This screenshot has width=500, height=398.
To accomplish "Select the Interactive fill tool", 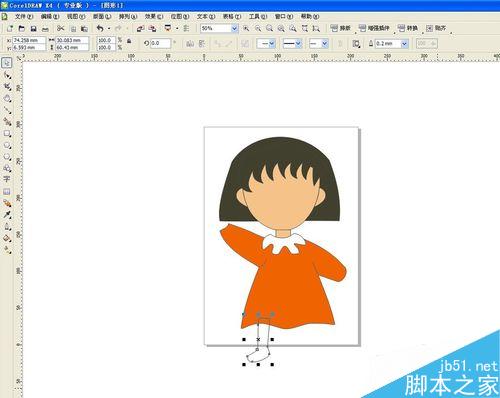I will point(7,250).
